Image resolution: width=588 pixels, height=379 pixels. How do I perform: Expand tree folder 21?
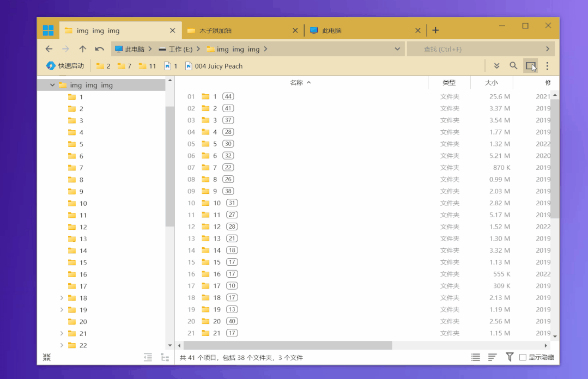click(x=62, y=333)
